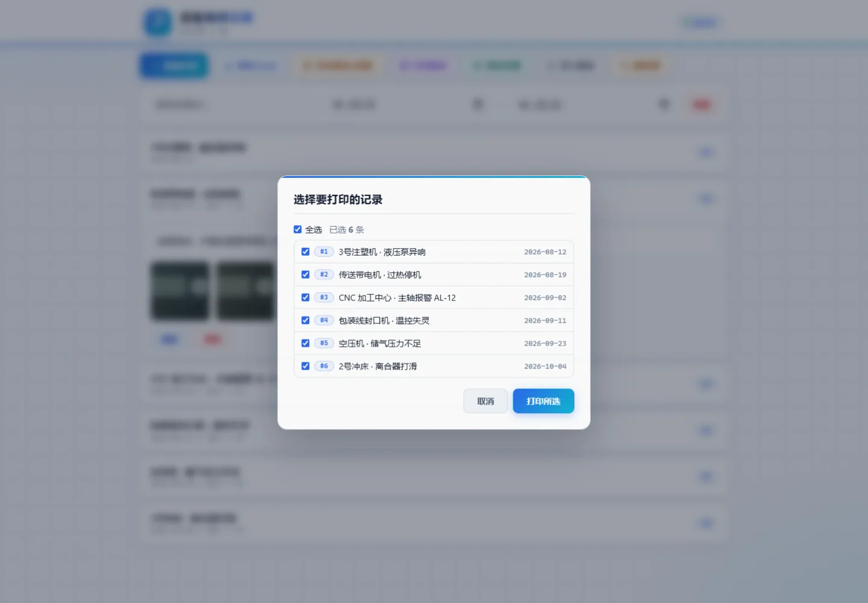Click the date 2026-08-19
Image resolution: width=868 pixels, height=603 pixels.
point(546,275)
